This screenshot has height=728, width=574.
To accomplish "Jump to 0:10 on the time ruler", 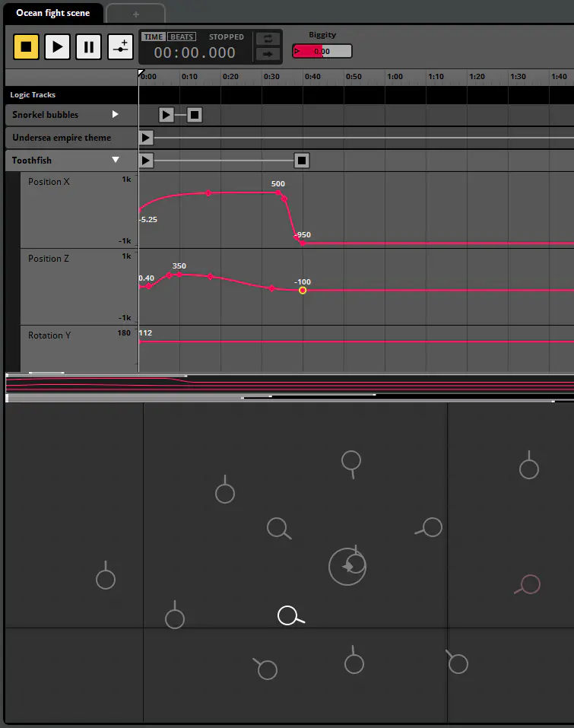I will click(x=189, y=77).
